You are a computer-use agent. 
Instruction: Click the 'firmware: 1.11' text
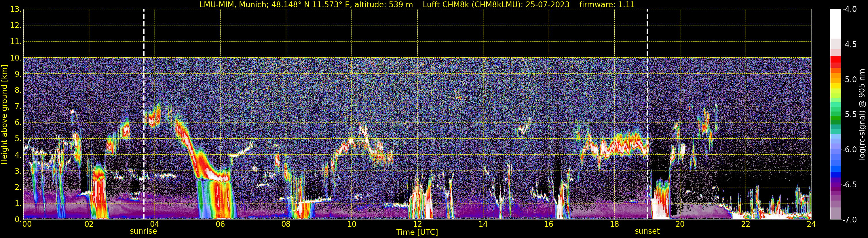(607, 5)
